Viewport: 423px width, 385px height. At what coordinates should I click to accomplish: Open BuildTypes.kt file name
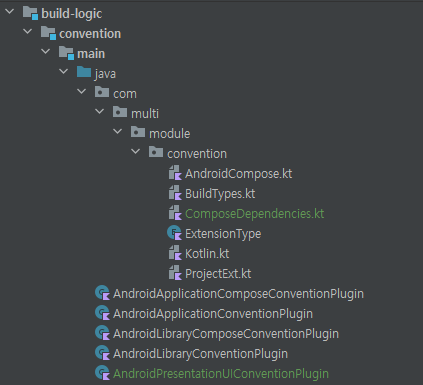point(220,194)
